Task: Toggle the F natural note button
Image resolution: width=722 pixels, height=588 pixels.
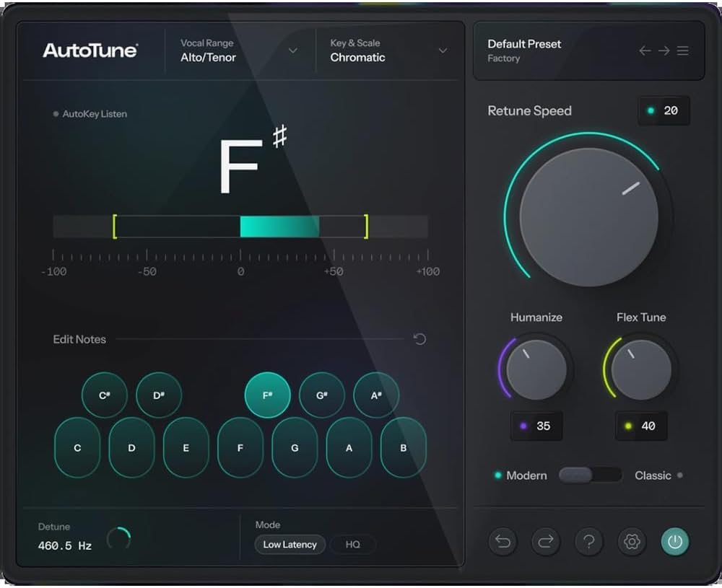Action: pyautogui.click(x=240, y=447)
